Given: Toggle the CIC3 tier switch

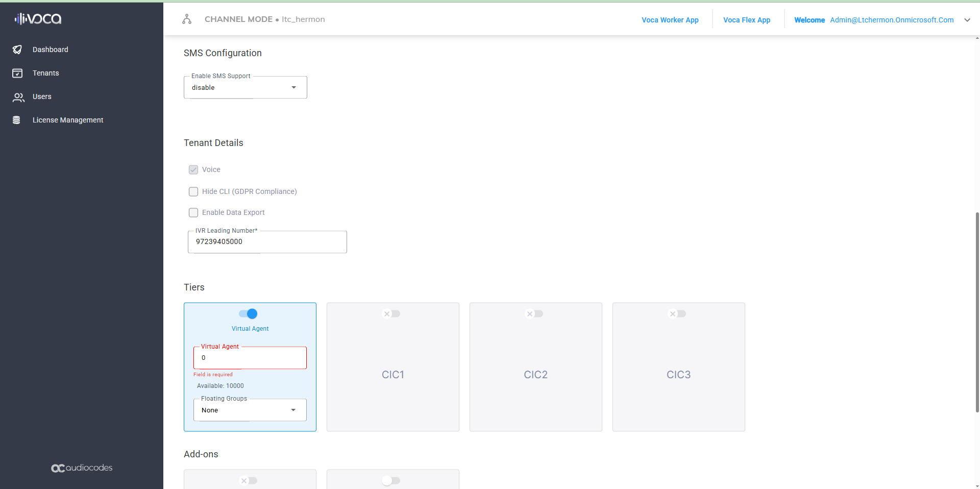Looking at the screenshot, I should [x=677, y=313].
